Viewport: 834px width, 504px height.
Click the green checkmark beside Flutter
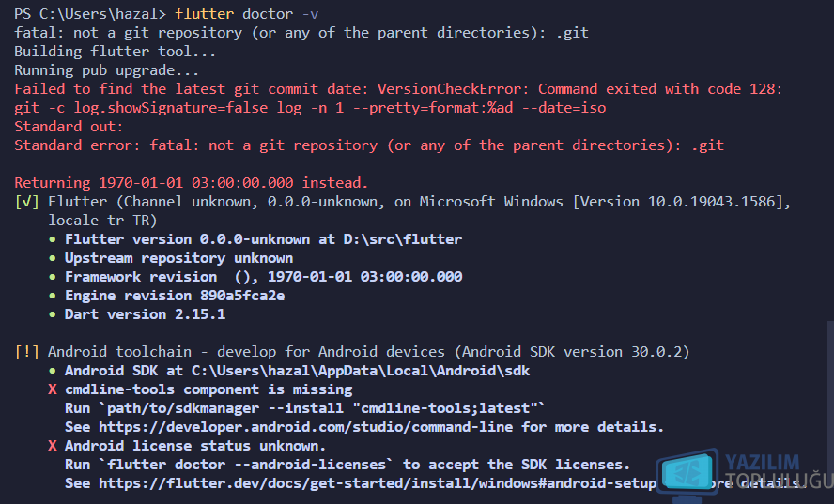tap(26, 202)
